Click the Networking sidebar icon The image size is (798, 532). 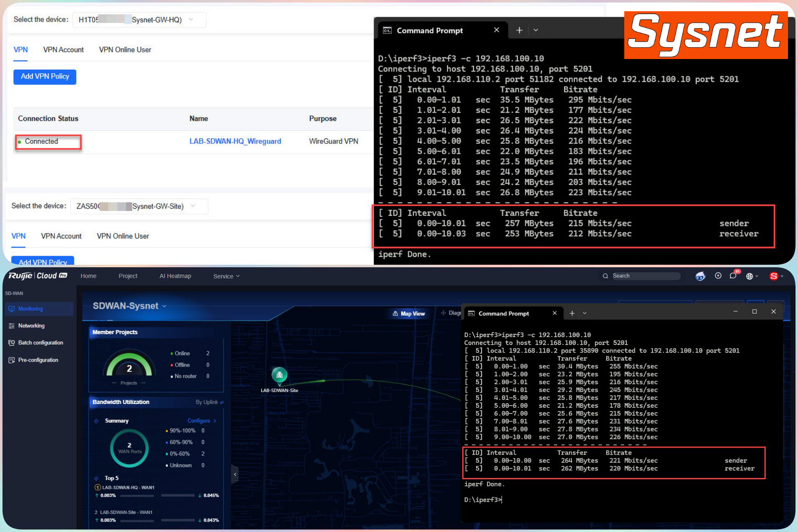[11, 326]
